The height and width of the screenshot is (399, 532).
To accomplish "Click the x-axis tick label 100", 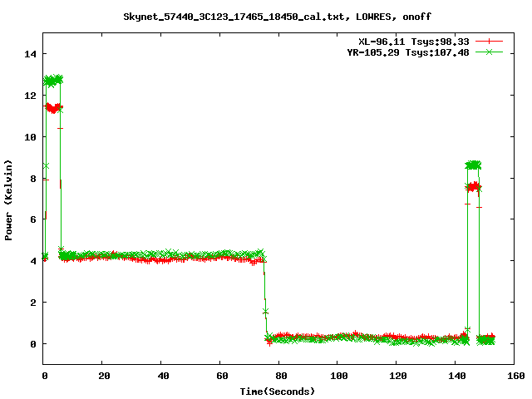I will coord(339,376).
